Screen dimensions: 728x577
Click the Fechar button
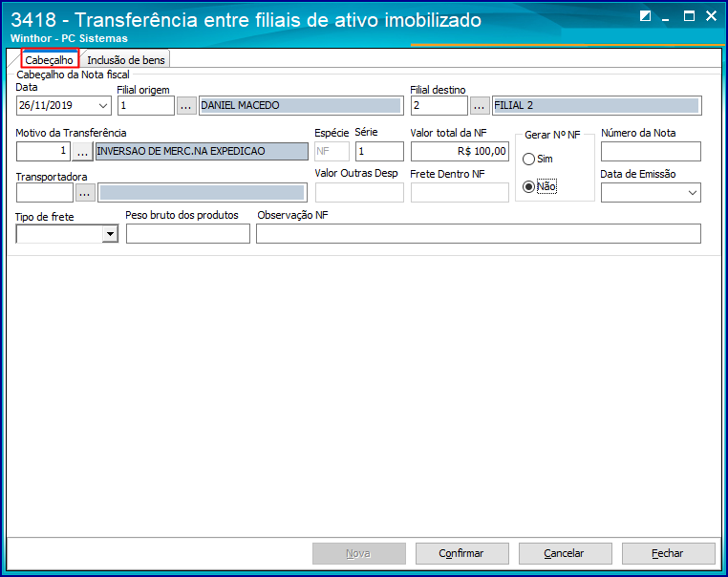point(668,553)
